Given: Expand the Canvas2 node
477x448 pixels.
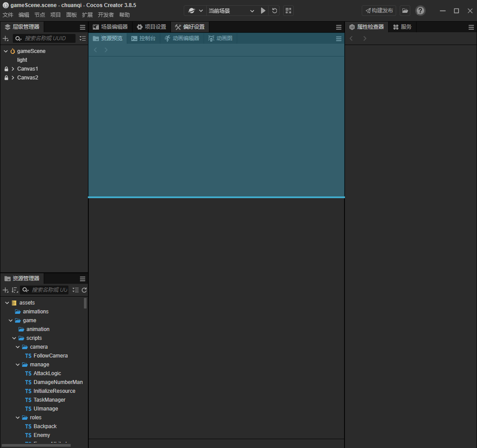Looking at the screenshot, I should 13,78.
